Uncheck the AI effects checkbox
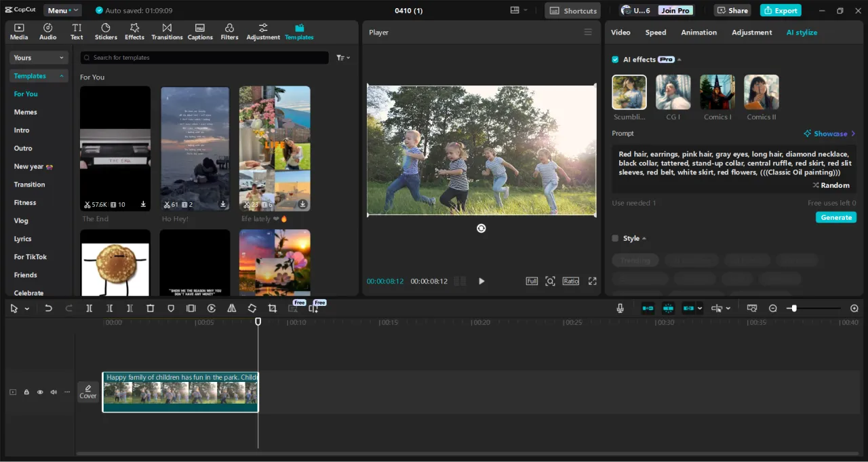The width and height of the screenshot is (868, 462). coord(615,60)
